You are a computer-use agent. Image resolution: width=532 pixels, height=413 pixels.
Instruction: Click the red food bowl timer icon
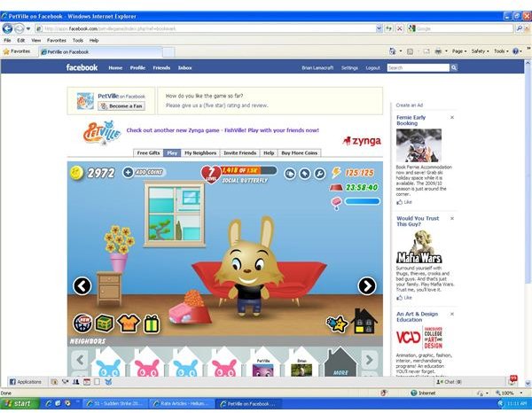pos(336,188)
